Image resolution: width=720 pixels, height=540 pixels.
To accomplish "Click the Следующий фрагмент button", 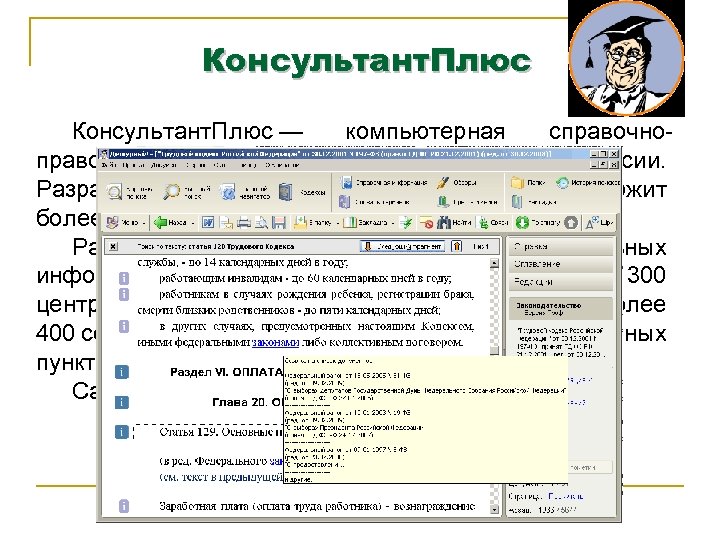I will click(403, 247).
